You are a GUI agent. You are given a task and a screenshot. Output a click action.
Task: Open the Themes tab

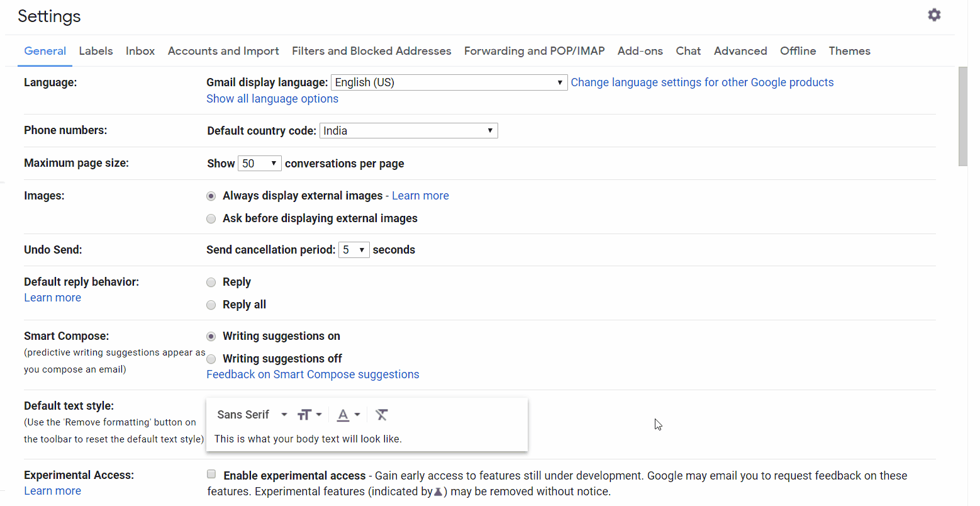[x=849, y=51]
